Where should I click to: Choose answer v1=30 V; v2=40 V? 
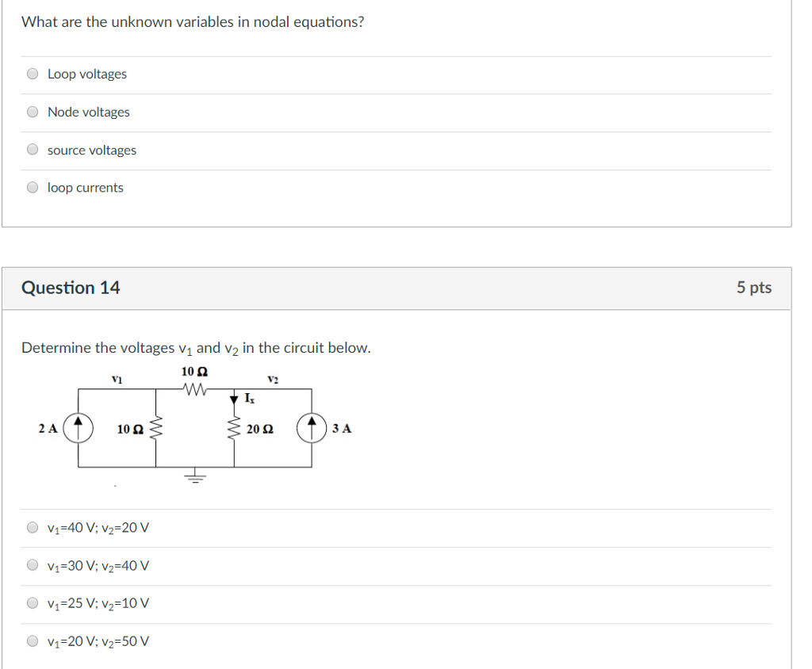[32, 564]
